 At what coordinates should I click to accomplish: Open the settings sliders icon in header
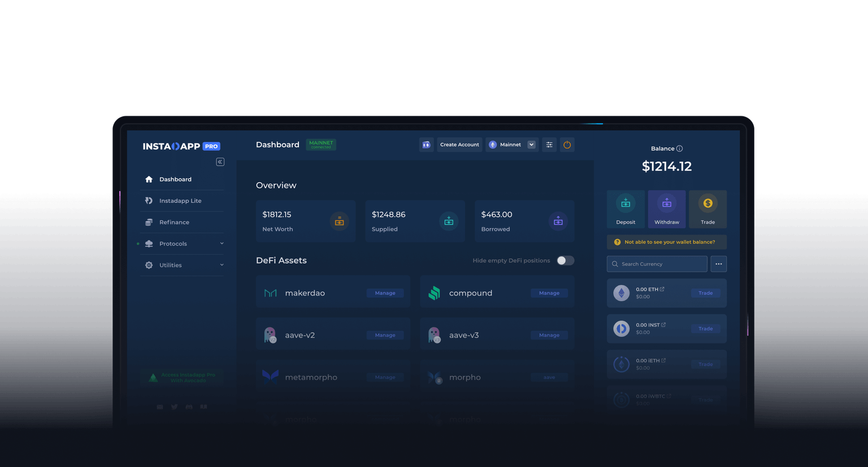(549, 145)
